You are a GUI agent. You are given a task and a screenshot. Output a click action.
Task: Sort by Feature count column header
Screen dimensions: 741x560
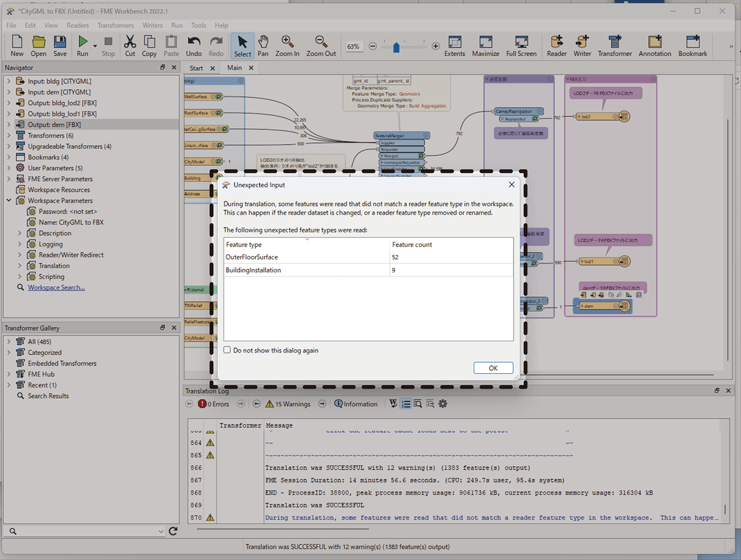(x=451, y=244)
